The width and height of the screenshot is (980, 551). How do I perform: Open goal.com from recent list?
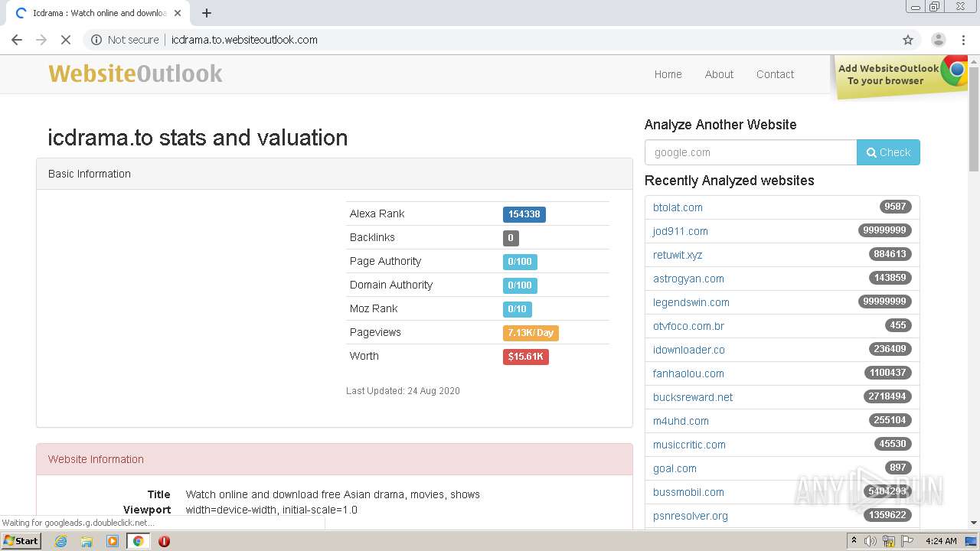675,468
